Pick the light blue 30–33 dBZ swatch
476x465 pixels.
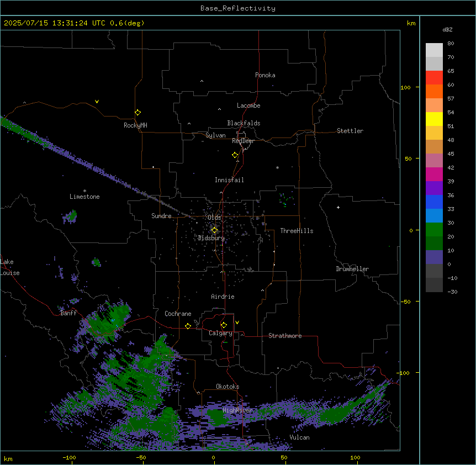pyautogui.click(x=434, y=216)
